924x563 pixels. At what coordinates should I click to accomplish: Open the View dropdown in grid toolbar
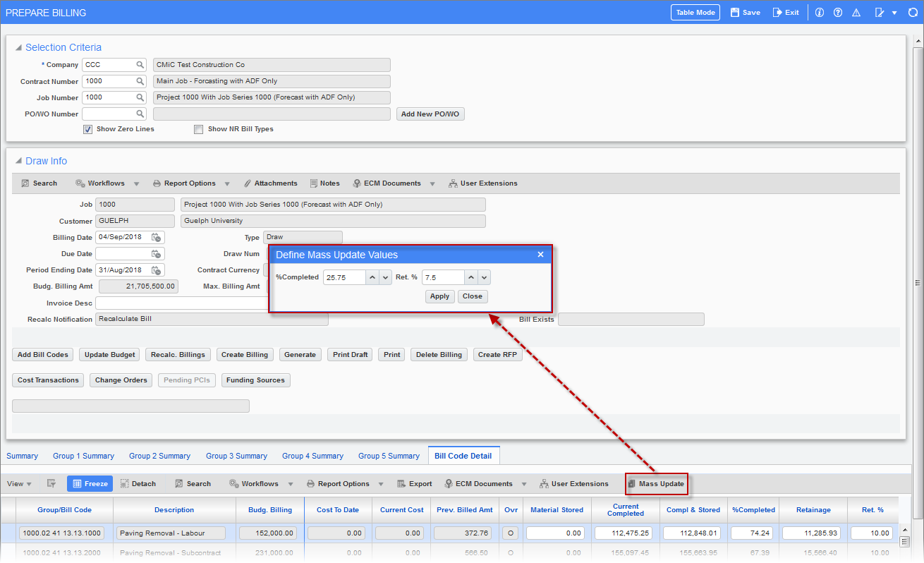pos(19,484)
